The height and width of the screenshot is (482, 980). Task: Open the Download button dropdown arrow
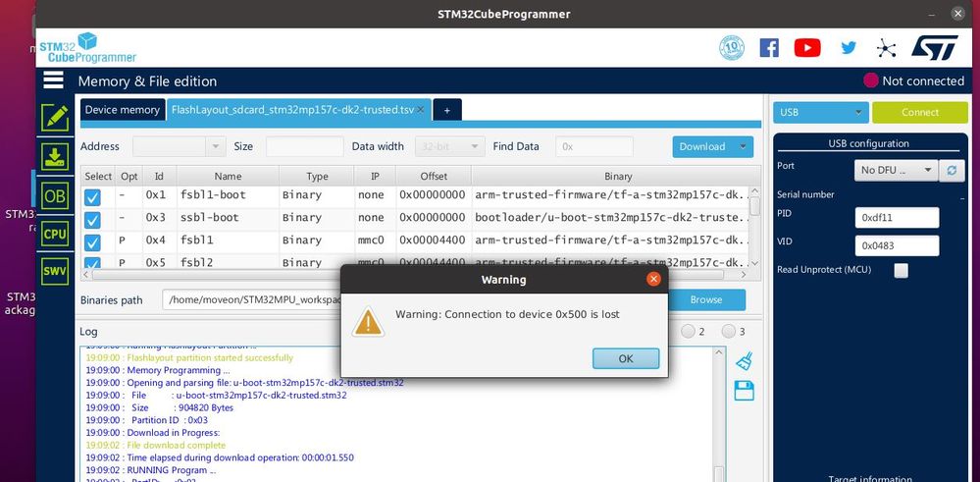coord(744,147)
